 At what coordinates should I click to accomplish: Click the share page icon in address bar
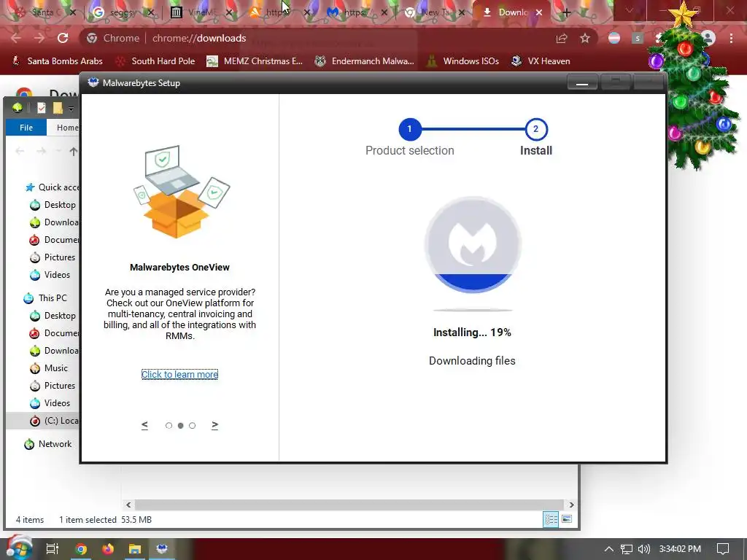click(x=562, y=38)
